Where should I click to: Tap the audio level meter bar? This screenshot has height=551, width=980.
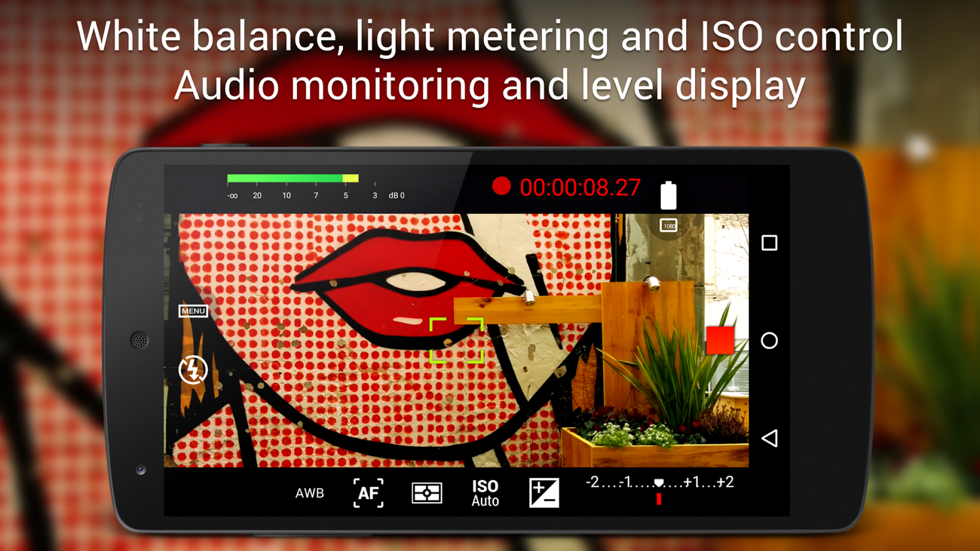293,179
